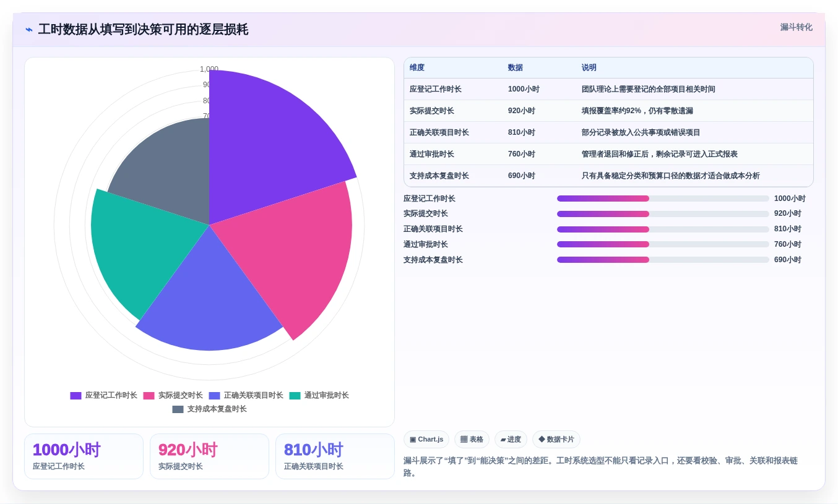The image size is (838, 504).
Task: Select the 正确关联项目时长 table row label
Action: click(x=439, y=132)
